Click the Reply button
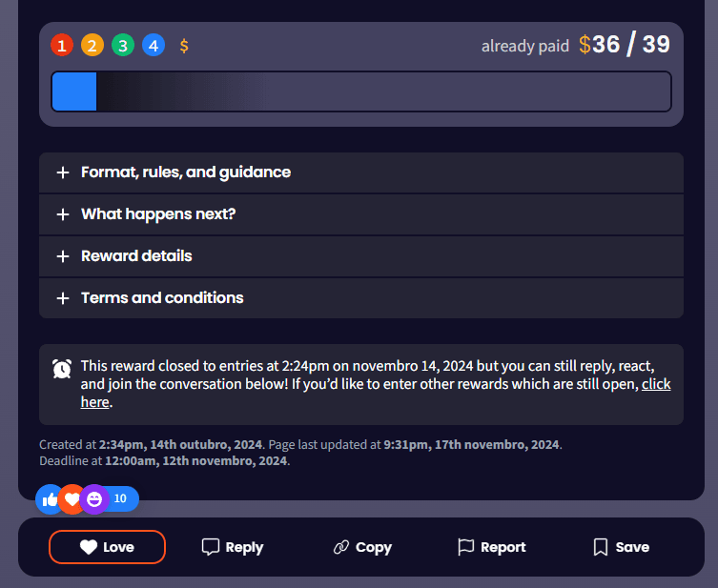The image size is (718, 588). (233, 547)
